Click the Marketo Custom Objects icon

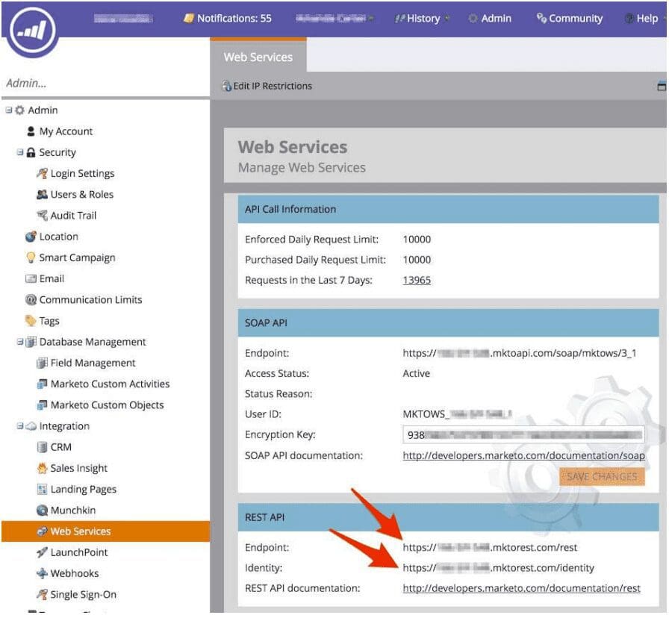coord(42,405)
